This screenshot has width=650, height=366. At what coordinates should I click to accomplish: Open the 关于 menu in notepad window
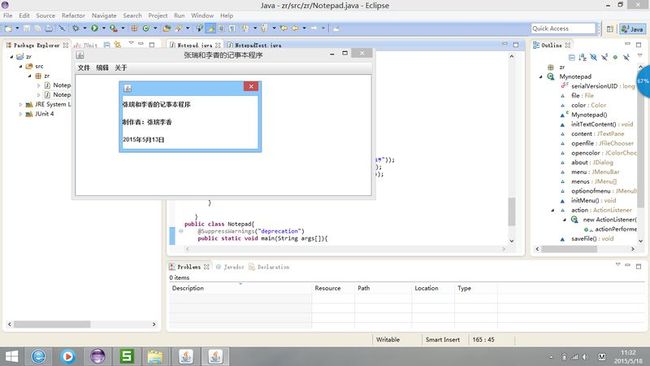[121, 68]
